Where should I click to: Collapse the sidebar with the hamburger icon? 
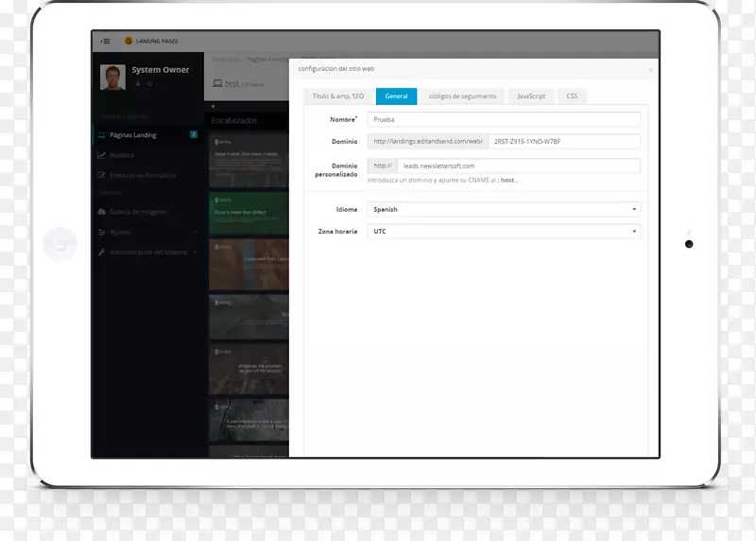(x=105, y=41)
